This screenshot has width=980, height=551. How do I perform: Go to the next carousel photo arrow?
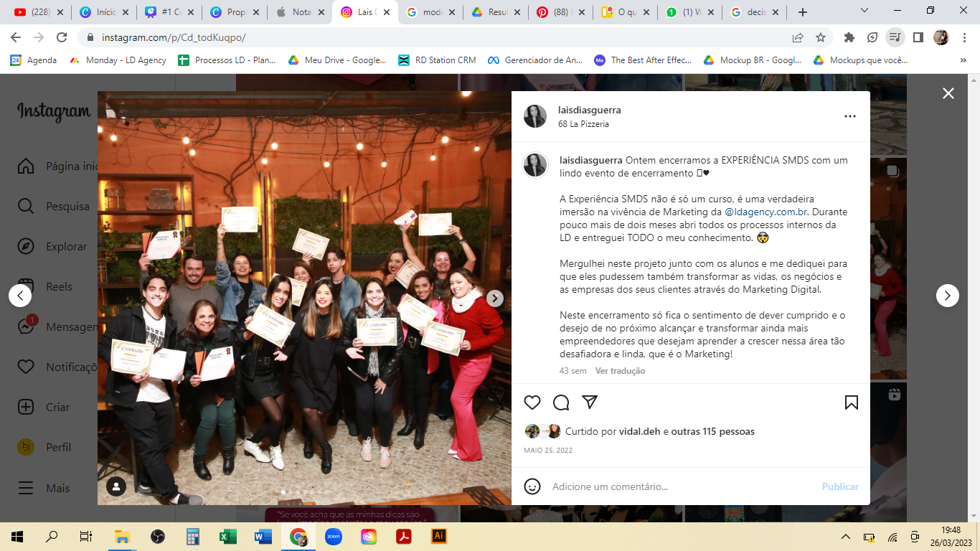point(495,298)
